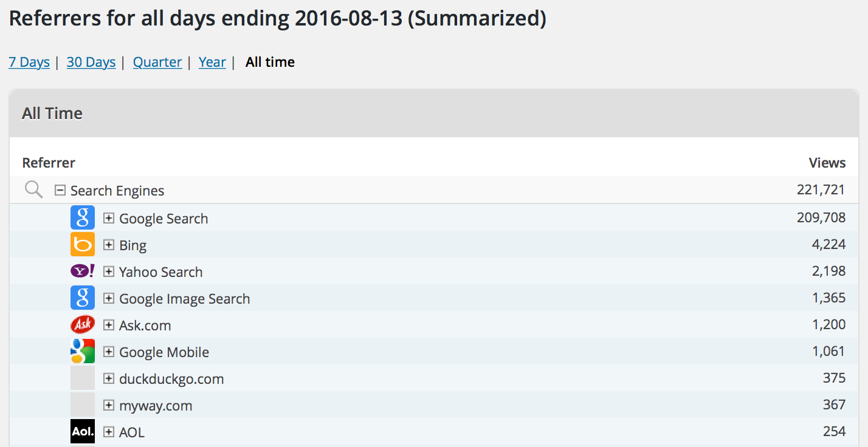Expand the AOL referrer details
Screen dimensions: 868x447
click(108, 431)
